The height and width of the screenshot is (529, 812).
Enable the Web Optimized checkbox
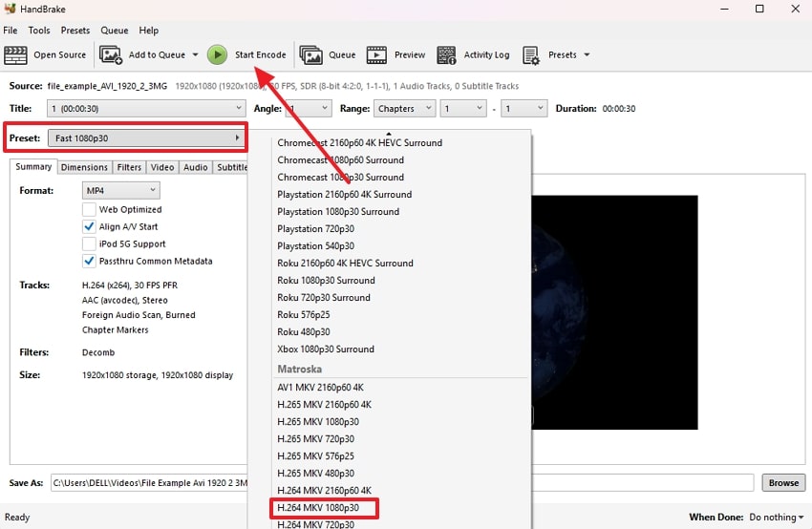coord(89,210)
